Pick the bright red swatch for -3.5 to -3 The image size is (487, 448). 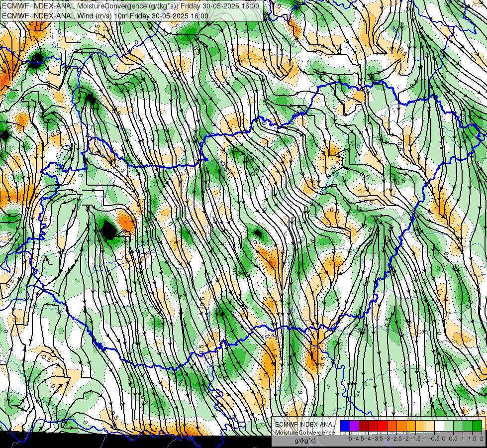(383, 426)
